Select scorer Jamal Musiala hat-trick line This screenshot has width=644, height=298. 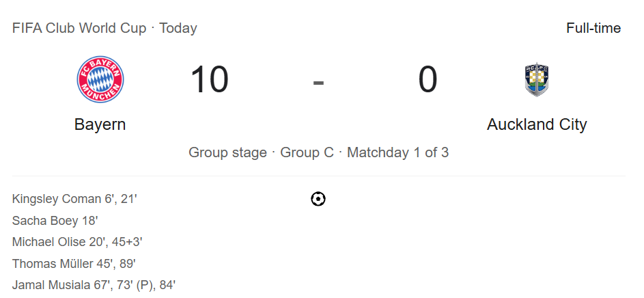pos(94,285)
